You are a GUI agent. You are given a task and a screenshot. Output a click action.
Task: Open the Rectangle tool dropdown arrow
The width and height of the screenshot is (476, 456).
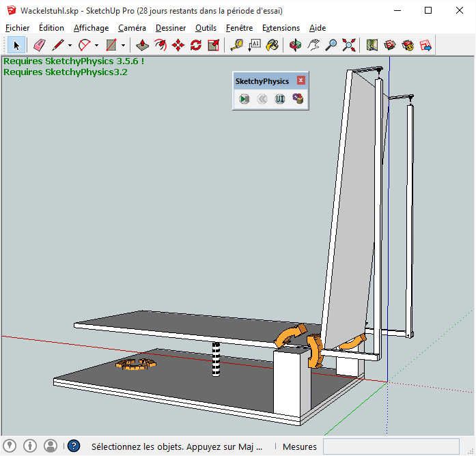(x=123, y=46)
